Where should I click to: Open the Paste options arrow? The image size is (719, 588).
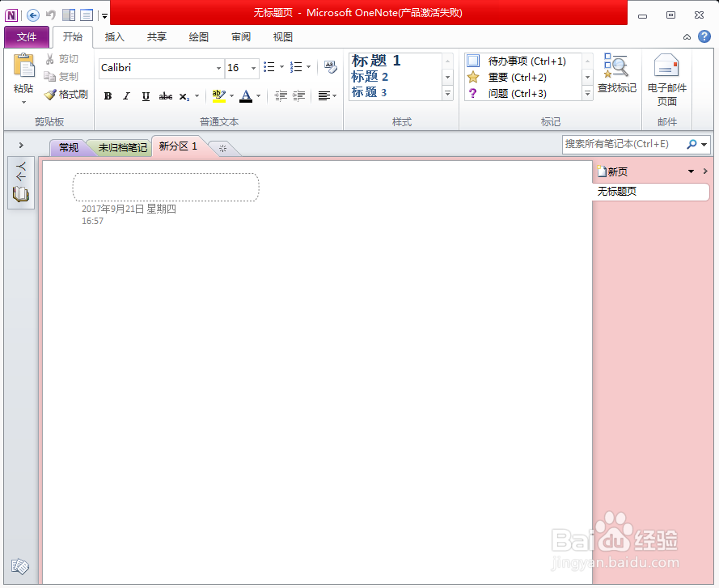(x=23, y=102)
